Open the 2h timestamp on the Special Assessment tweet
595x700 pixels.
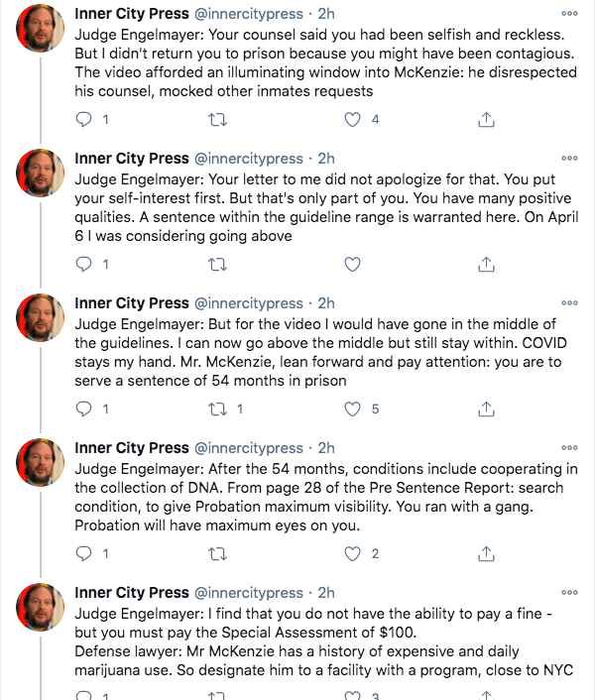(326, 592)
